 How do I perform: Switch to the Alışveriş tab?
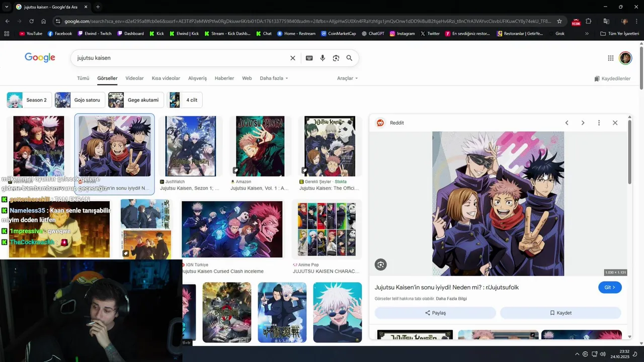coord(197,78)
